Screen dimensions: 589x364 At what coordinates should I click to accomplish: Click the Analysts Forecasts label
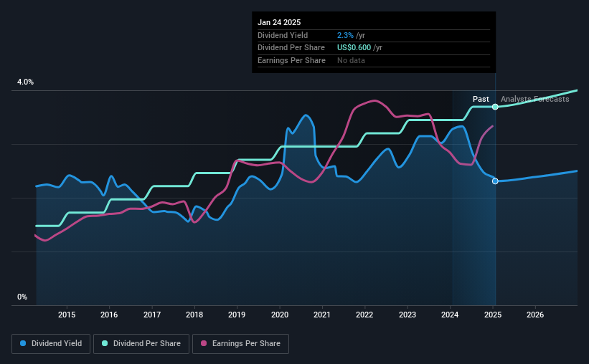click(535, 99)
